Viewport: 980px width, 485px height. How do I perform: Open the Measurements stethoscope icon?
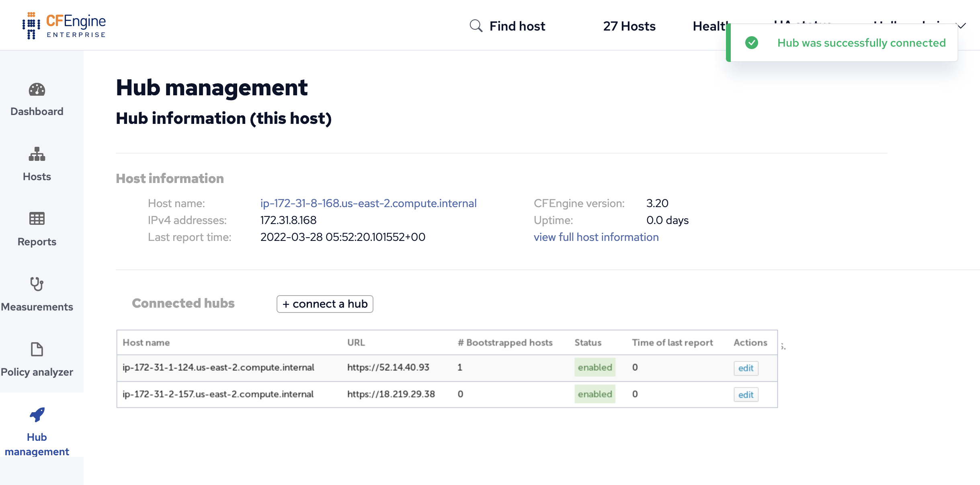(x=37, y=284)
